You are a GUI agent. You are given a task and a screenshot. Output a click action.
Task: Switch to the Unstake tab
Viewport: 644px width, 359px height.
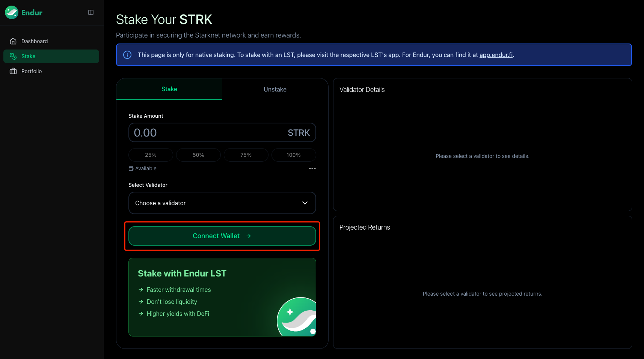coord(275,89)
